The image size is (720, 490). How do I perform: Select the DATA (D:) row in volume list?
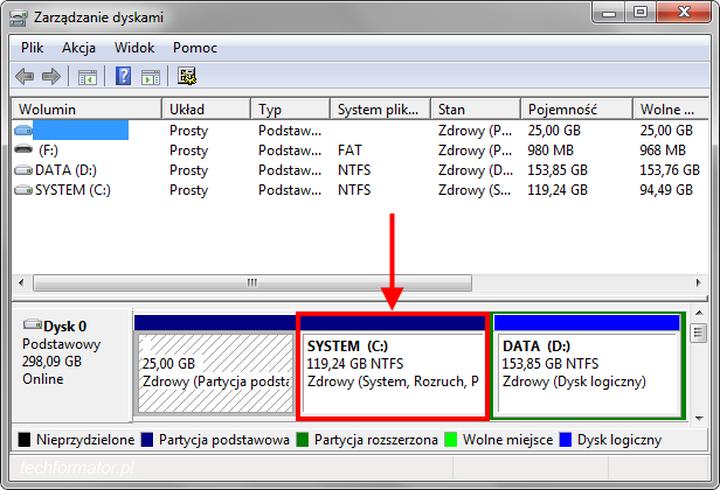[65, 170]
